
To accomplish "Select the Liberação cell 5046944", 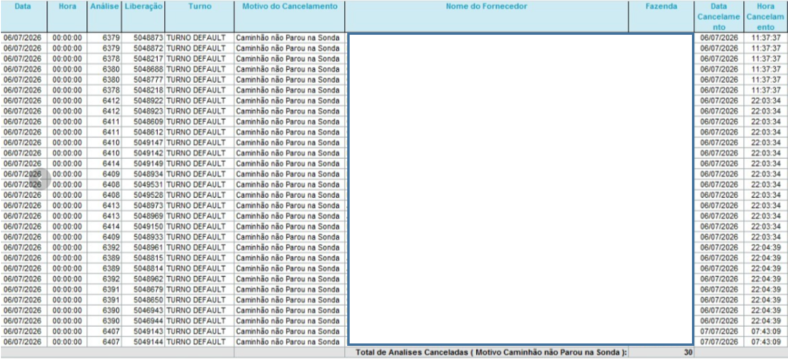I will coord(143,321).
